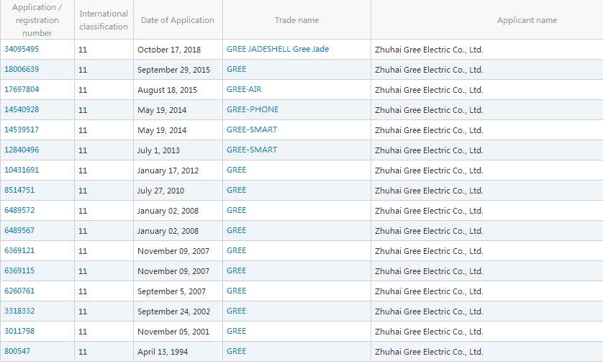Open registration number 14540928
The width and height of the screenshot is (603, 364).
point(22,109)
